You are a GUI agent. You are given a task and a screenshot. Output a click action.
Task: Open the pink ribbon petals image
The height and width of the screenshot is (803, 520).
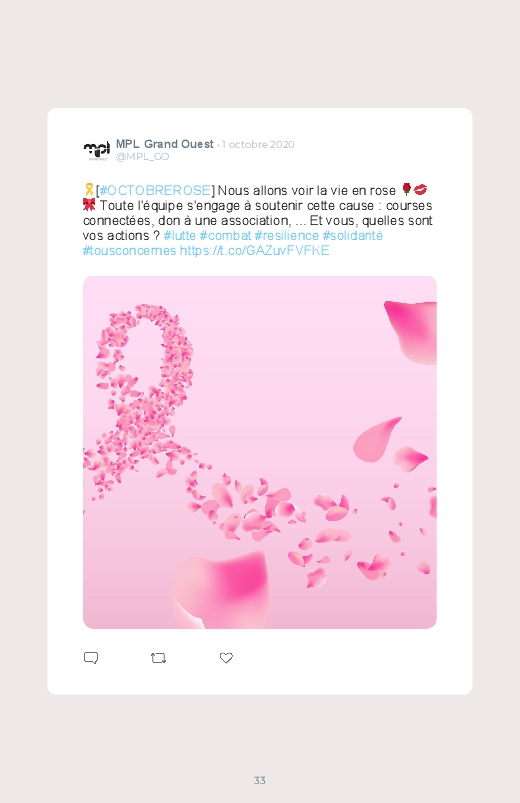coord(260,452)
